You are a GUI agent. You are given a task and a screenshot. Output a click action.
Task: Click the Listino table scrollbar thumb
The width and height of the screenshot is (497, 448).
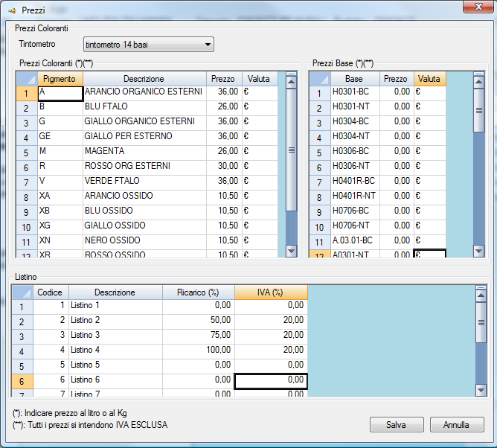(481, 322)
